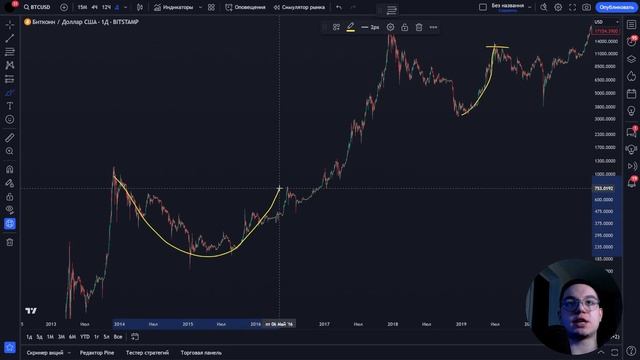Viewport: 640px width, 360px height.
Task: Expand the Скринер акций dropdown arrow
Action: click(x=69, y=353)
